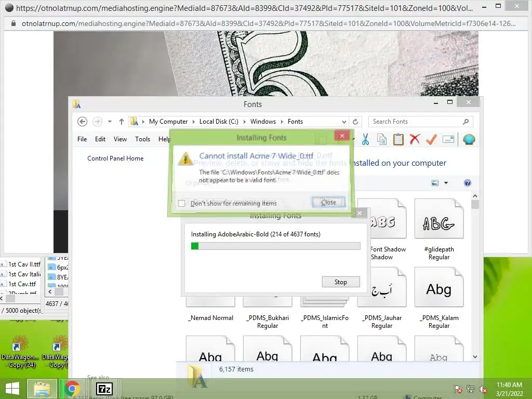Viewport: 532px width, 399px height.
Task: Select the Font Shadow font thumbnail
Action: [x=388, y=218]
